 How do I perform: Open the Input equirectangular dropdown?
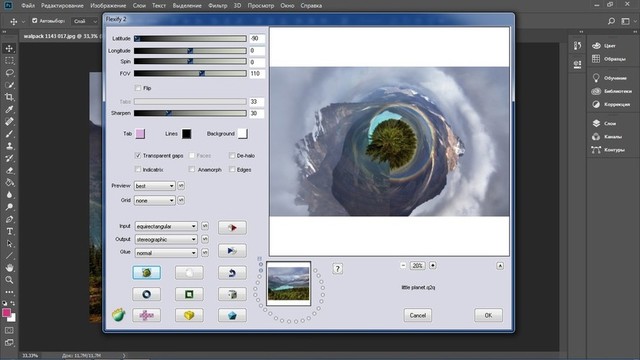pyautogui.click(x=166, y=226)
